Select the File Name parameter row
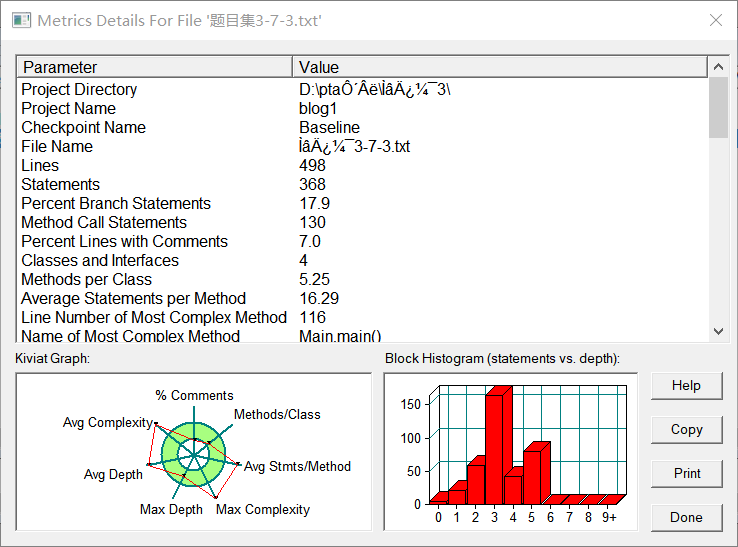 pos(362,146)
